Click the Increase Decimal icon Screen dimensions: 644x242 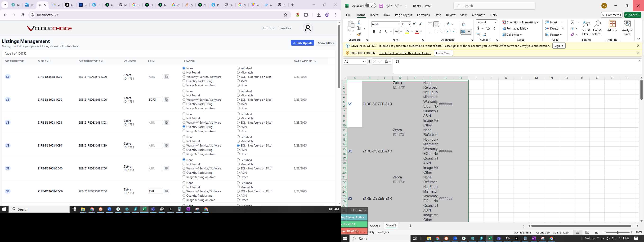coord(479,35)
